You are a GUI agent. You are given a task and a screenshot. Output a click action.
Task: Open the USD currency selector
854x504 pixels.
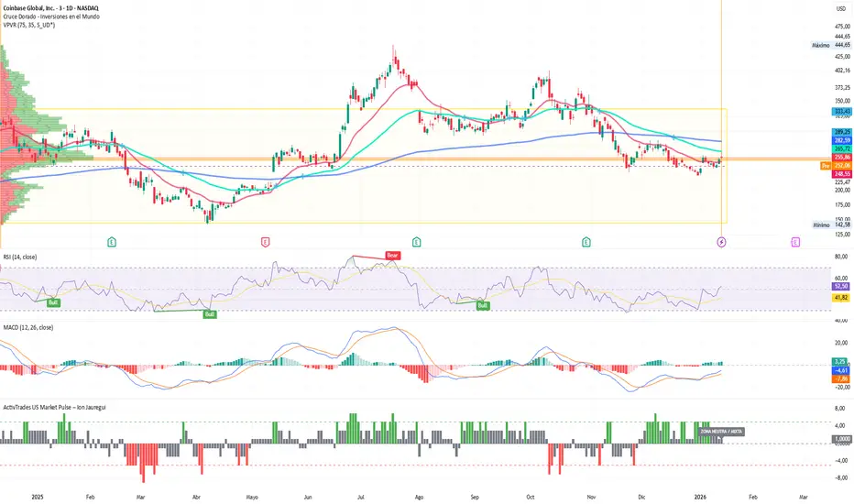[841, 9]
